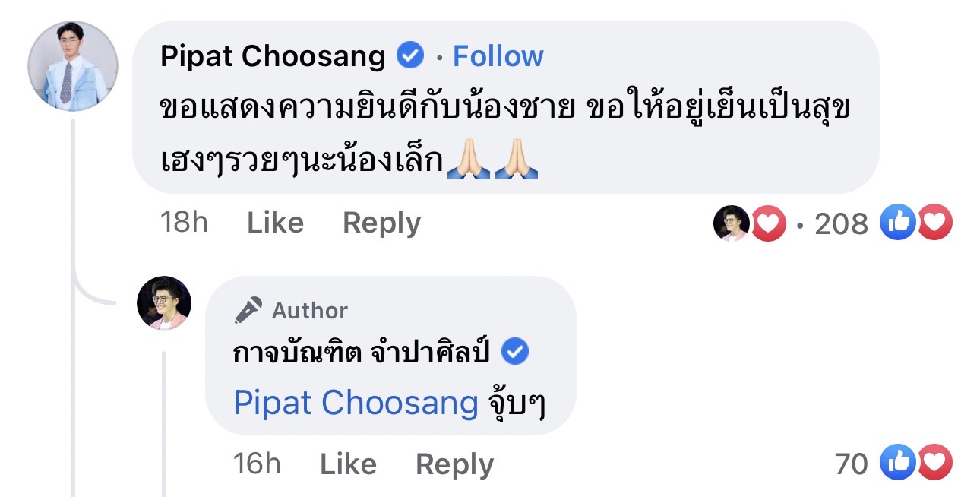The height and width of the screenshot is (497, 980).
Task: Like Pipat Choosang's comment
Action: coord(274,222)
